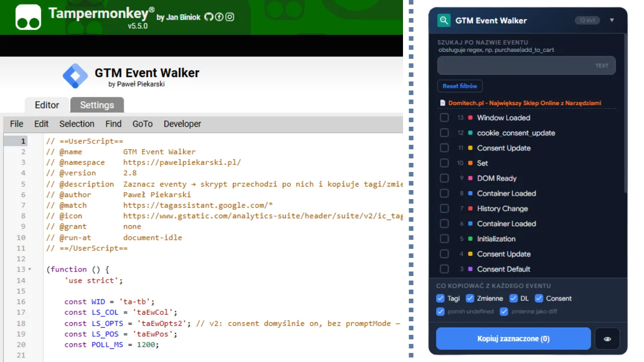Click the 'Kopiuj zaznaczone (0)' button

513,339
